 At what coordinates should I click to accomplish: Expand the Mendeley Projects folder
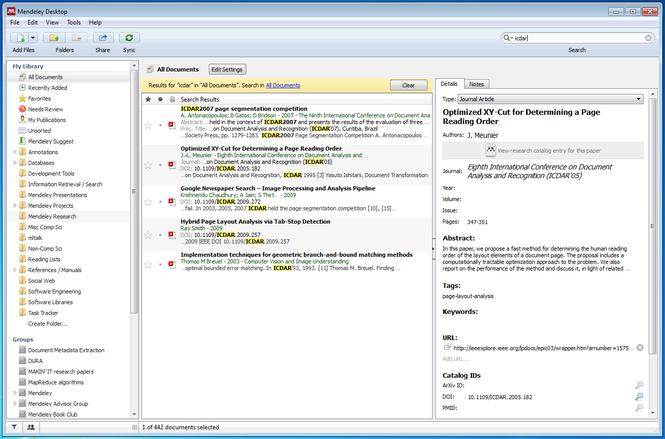click(x=15, y=205)
